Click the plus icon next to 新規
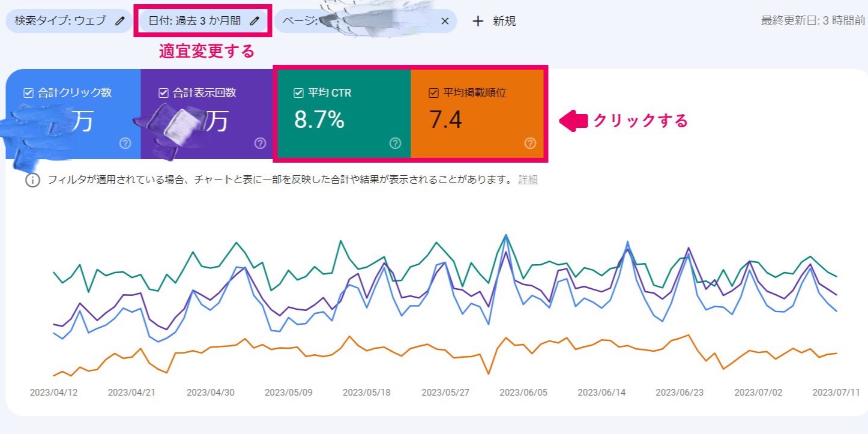Viewport: 868px width, 434px height. click(478, 21)
